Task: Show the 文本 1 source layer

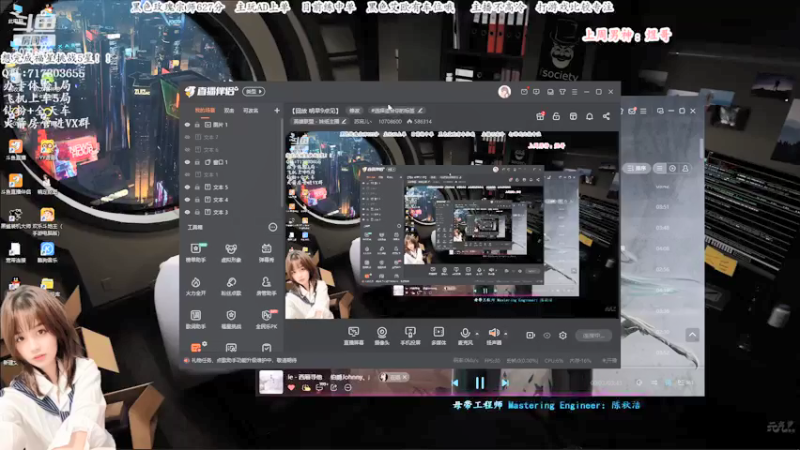Action: coord(187,174)
